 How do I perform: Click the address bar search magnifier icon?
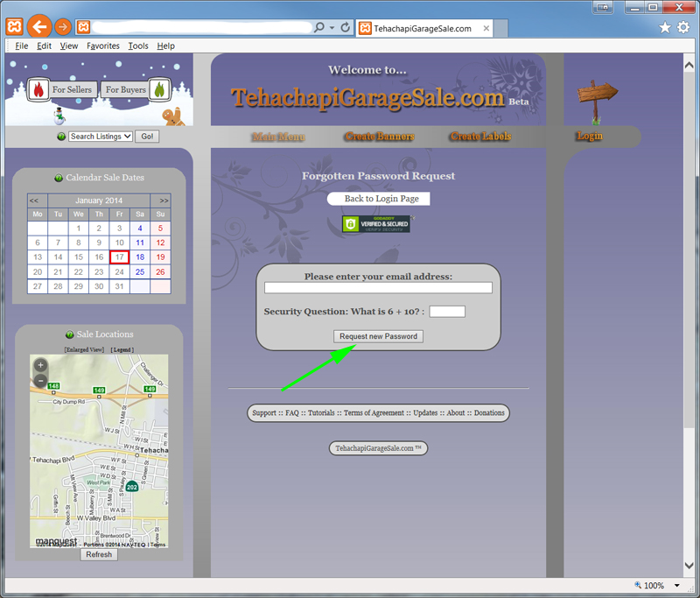[x=319, y=28]
